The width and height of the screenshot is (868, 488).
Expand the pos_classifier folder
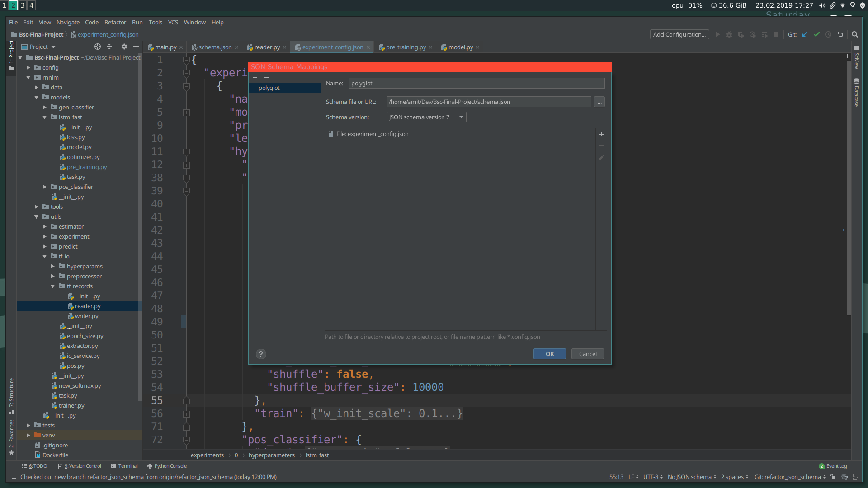point(45,187)
